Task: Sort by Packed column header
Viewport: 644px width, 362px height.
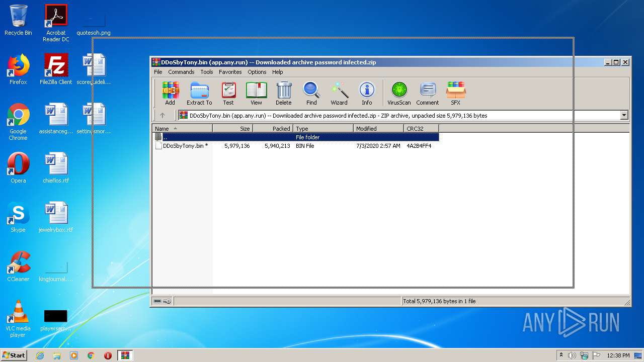Action: pos(273,129)
